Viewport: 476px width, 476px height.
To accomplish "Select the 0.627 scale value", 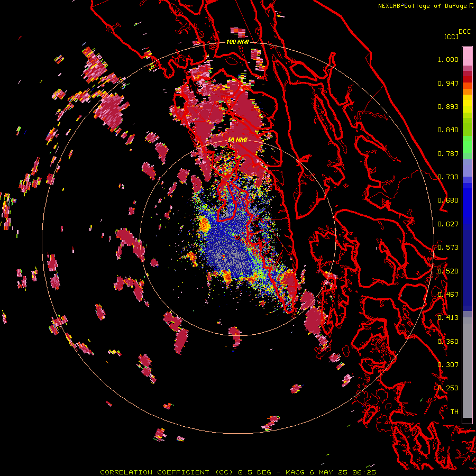I will 448,224.
